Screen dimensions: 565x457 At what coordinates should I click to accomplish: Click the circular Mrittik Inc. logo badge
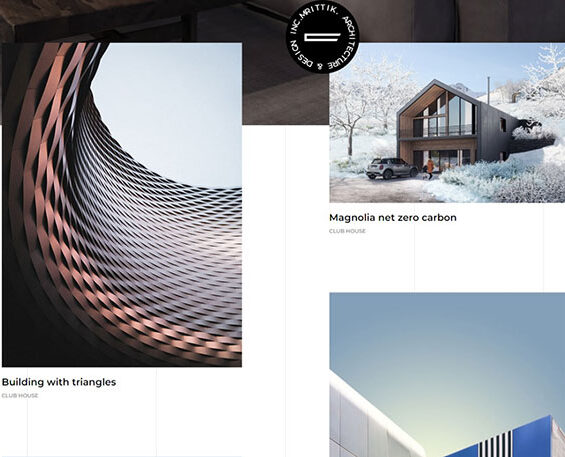coord(322,37)
